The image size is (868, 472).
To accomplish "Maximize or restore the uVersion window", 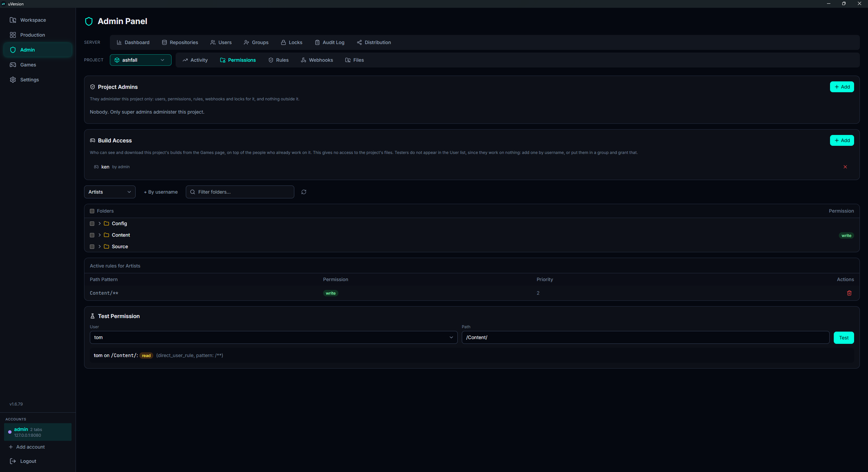I will click(844, 4).
